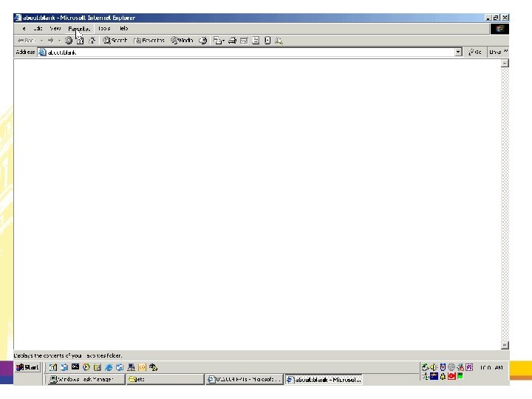The height and width of the screenshot is (399, 532).
Task: Launch first Quick Launch icon
Action: point(53,367)
